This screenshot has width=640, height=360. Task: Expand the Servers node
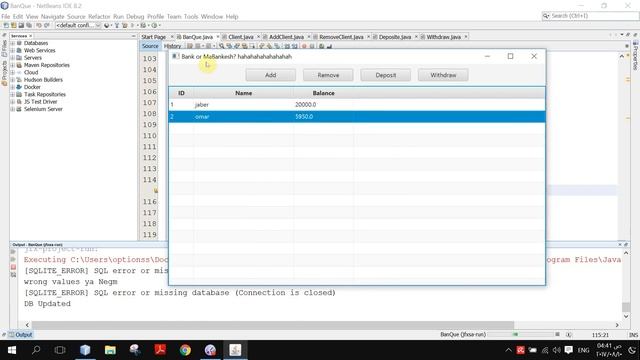(12, 58)
